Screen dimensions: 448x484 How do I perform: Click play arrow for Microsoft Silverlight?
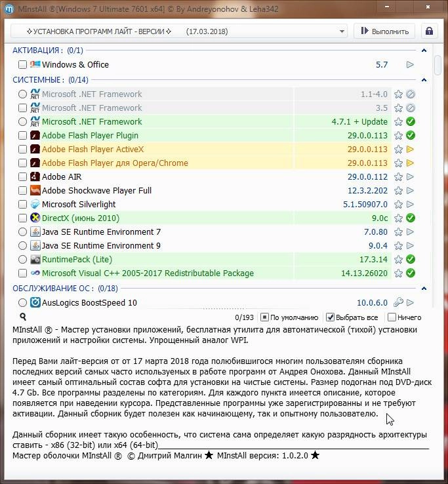(410, 205)
